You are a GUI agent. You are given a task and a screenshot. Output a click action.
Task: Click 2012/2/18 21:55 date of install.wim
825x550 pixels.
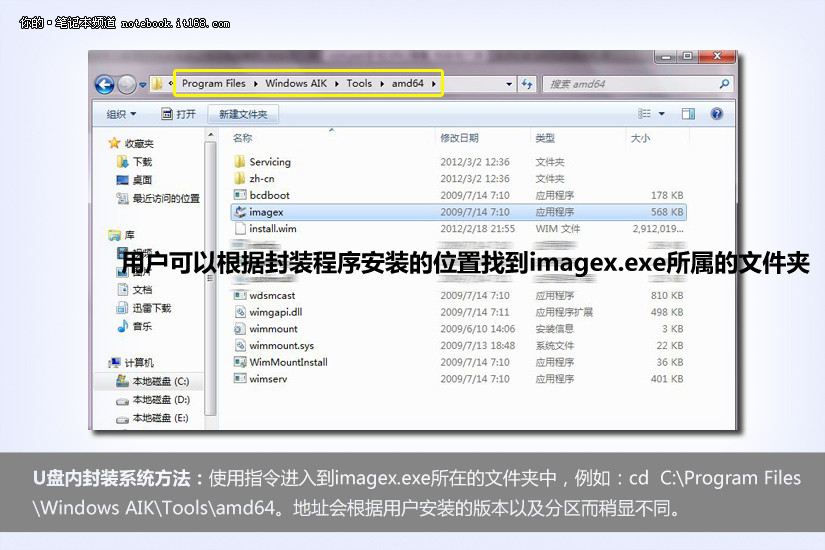[x=477, y=229]
